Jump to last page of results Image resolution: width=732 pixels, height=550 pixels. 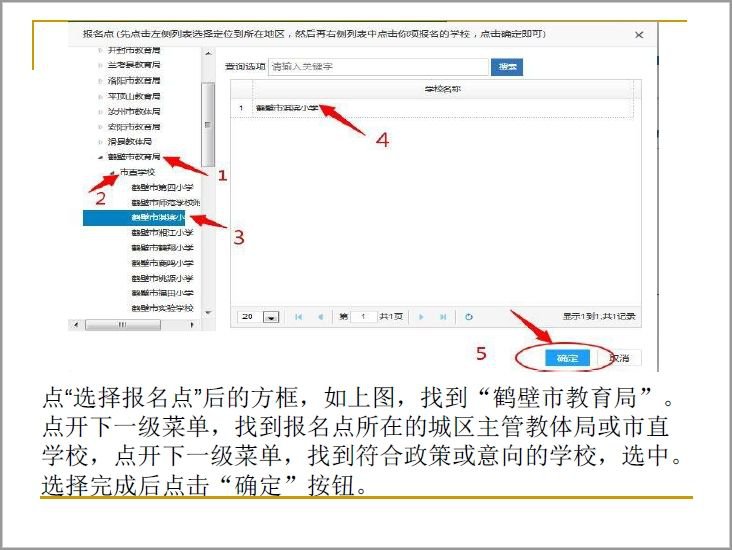[443, 317]
